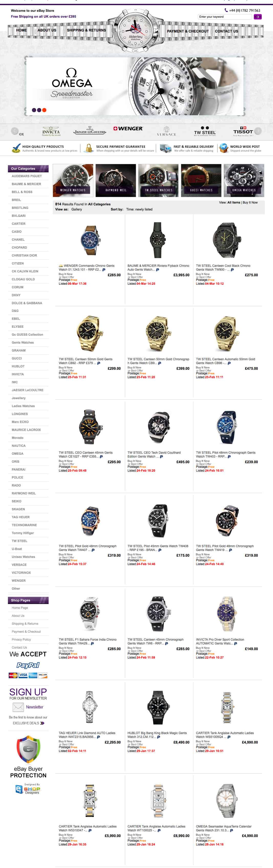Select the first purple slider dot

[34, 110]
